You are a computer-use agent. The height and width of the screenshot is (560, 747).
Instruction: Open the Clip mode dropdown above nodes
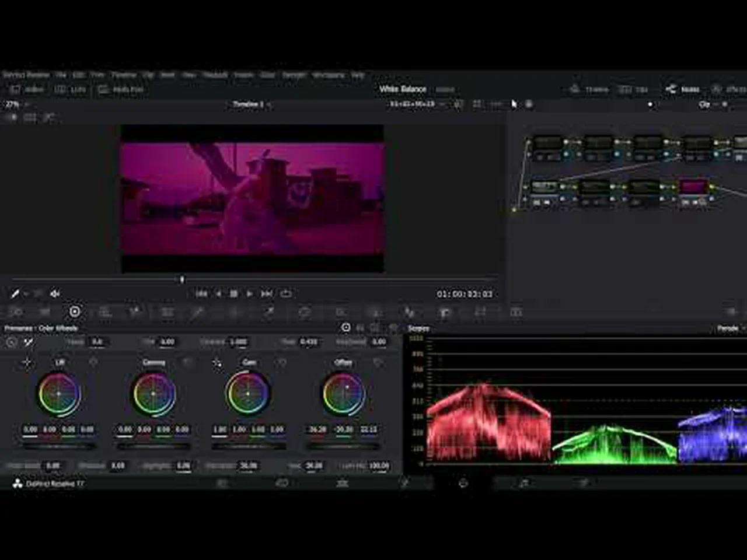pyautogui.click(x=708, y=104)
